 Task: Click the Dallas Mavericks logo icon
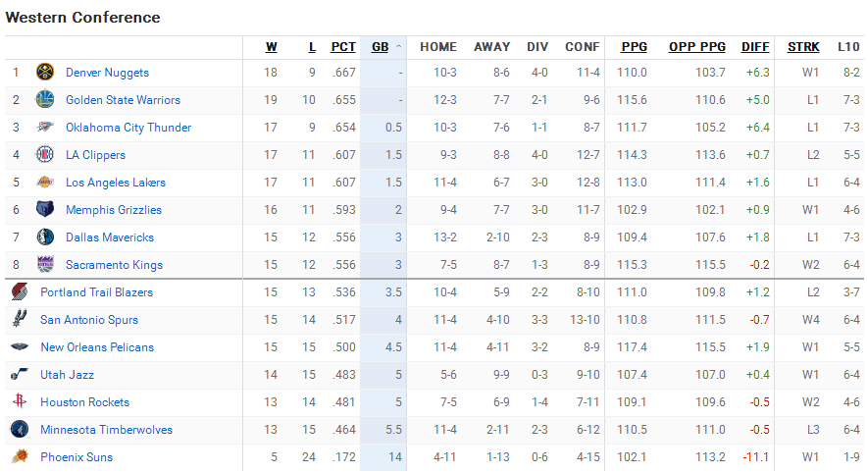[45, 237]
